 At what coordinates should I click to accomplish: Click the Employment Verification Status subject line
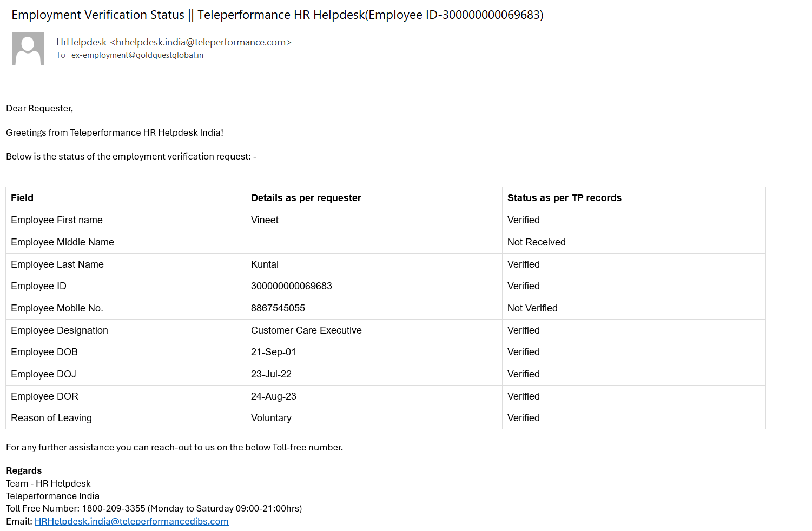tap(277, 15)
